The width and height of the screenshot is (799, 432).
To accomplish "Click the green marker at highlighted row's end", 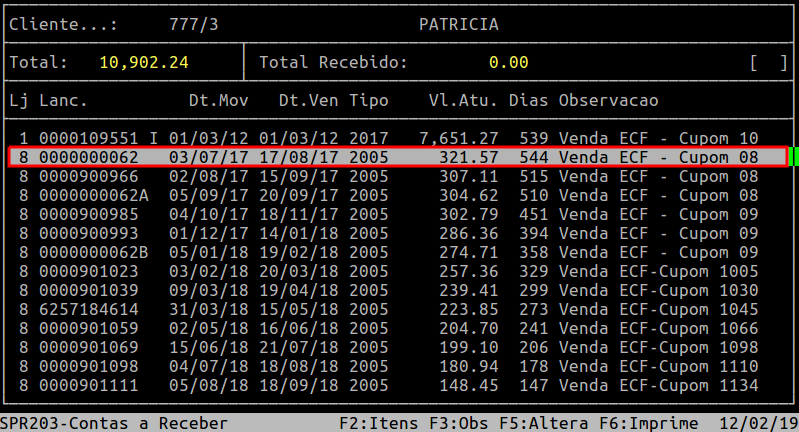I will click(794, 157).
